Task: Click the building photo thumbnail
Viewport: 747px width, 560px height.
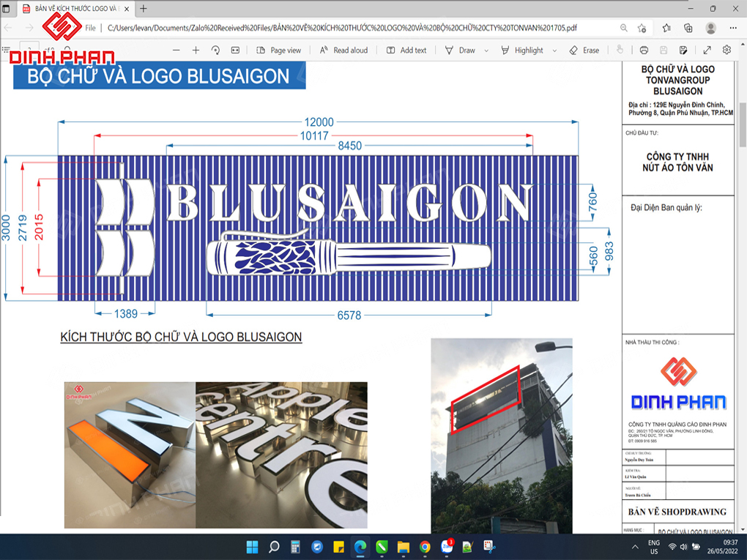Action: (501, 436)
